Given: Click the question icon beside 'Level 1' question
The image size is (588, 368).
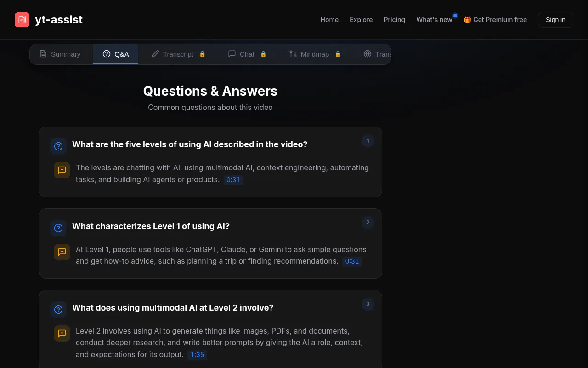Looking at the screenshot, I should tap(58, 228).
